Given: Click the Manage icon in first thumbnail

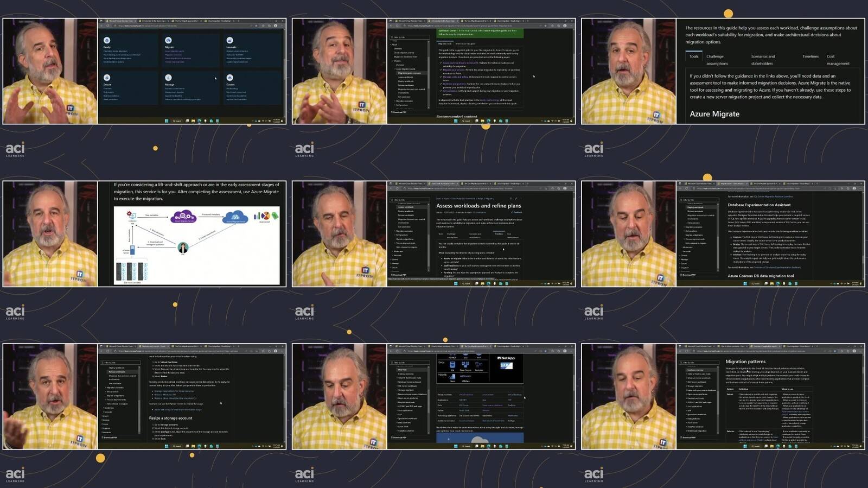Looking at the screenshot, I should (168, 78).
